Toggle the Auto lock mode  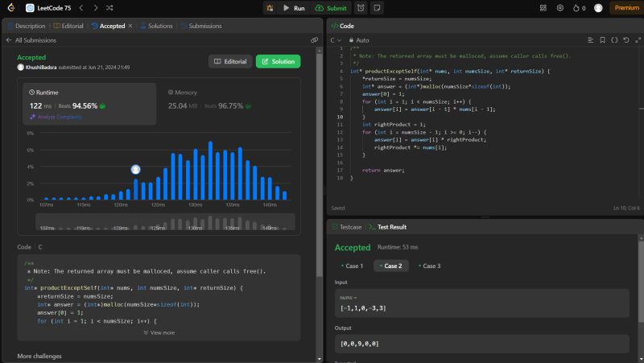click(359, 39)
